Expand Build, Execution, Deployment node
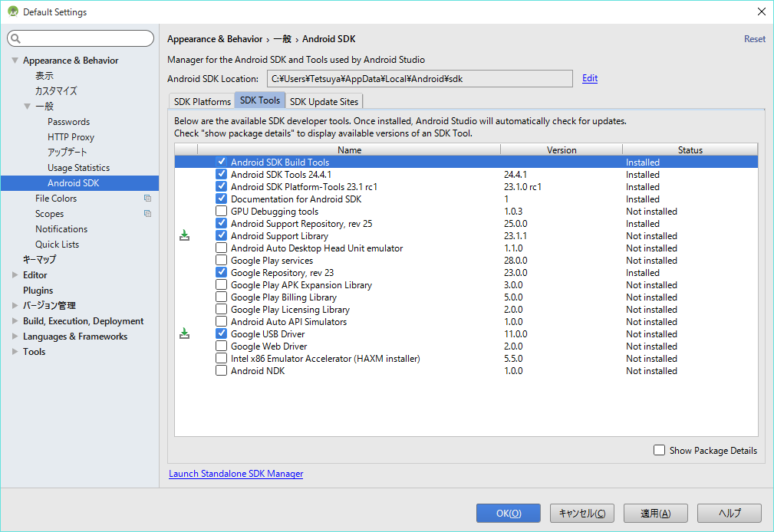The image size is (774, 532). point(15,320)
